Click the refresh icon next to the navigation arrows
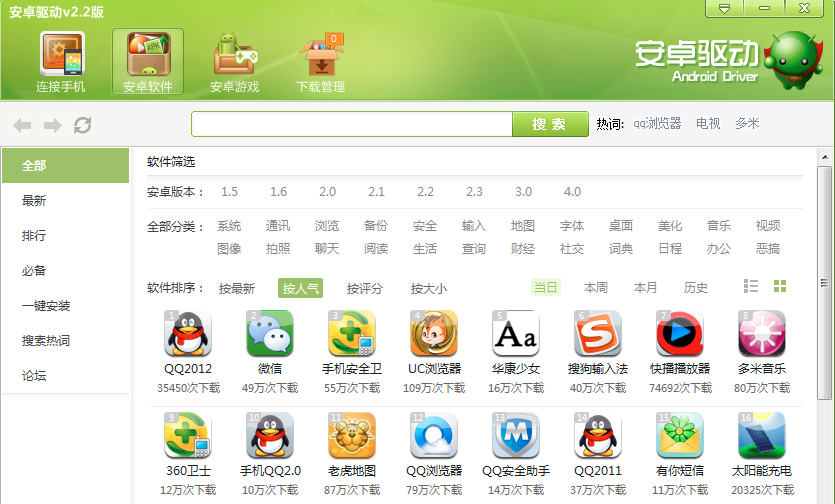 coord(83,125)
